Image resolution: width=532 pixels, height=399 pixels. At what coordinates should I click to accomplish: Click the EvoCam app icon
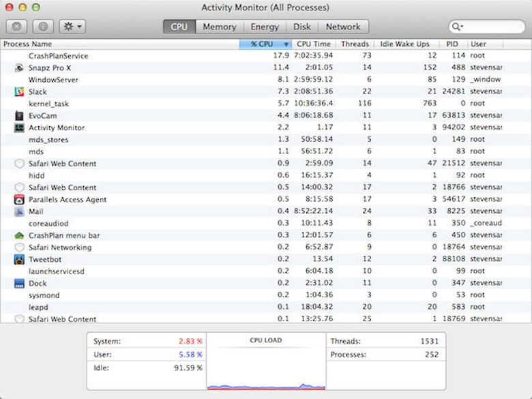(19, 116)
